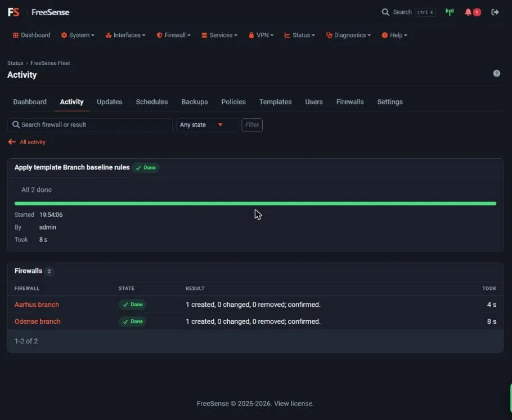
Task: Click the Aarhus branch result text
Action: point(253,304)
